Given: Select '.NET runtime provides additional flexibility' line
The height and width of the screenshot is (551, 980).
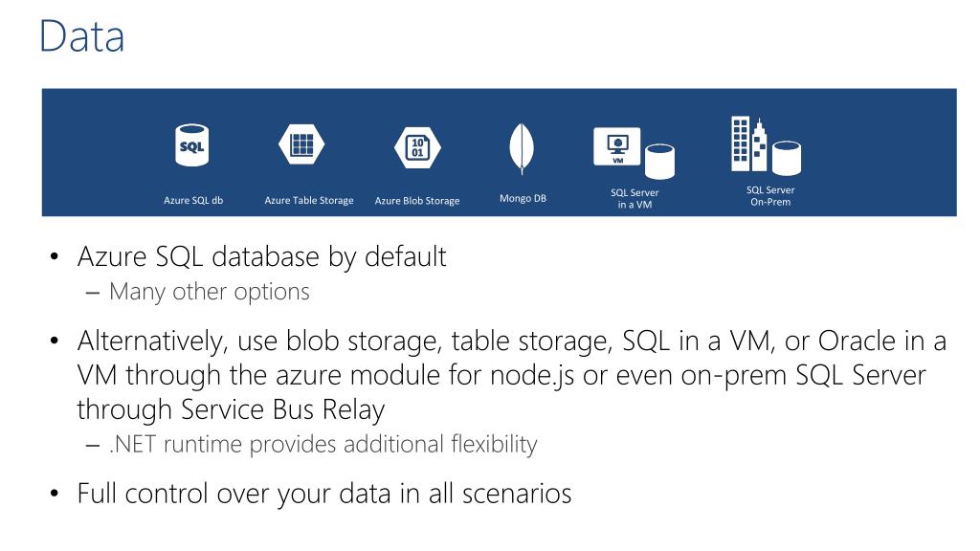Looking at the screenshot, I should 323,444.
